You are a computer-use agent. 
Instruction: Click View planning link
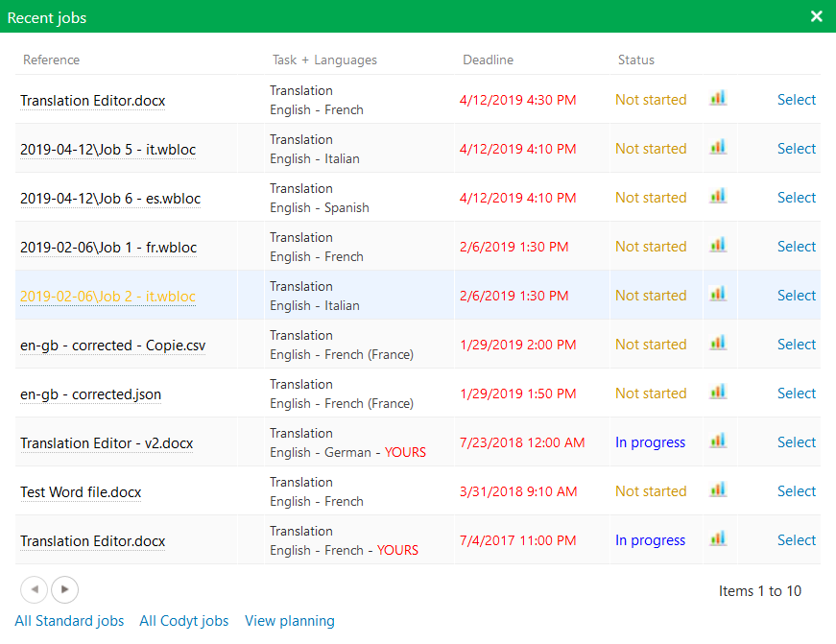tap(290, 621)
